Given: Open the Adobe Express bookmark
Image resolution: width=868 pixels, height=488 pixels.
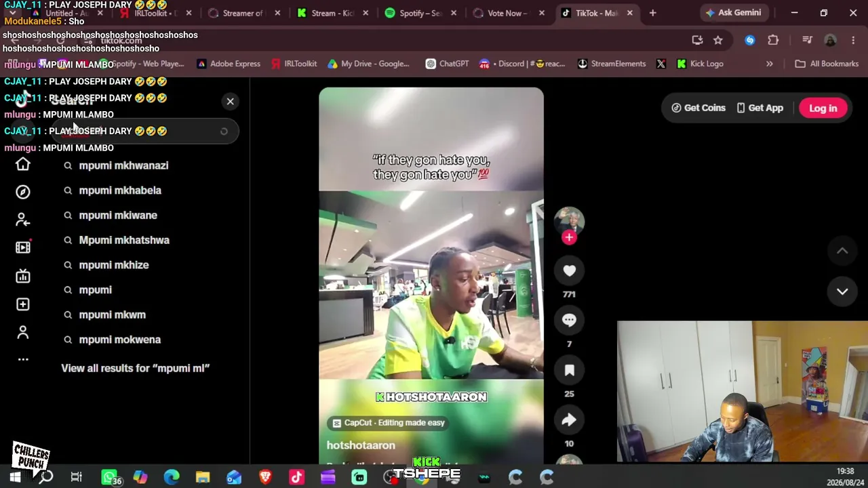Looking at the screenshot, I should click(x=229, y=64).
